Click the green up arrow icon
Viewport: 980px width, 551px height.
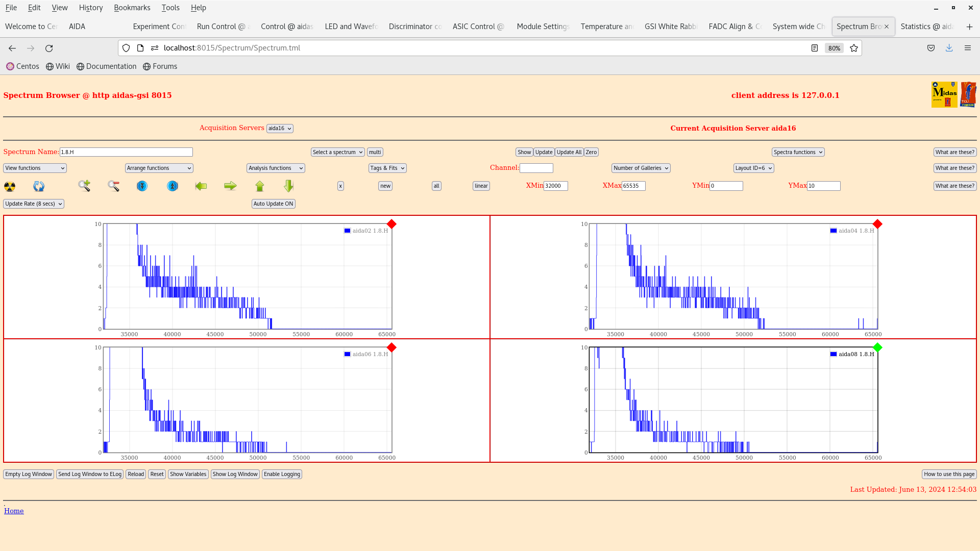(260, 186)
